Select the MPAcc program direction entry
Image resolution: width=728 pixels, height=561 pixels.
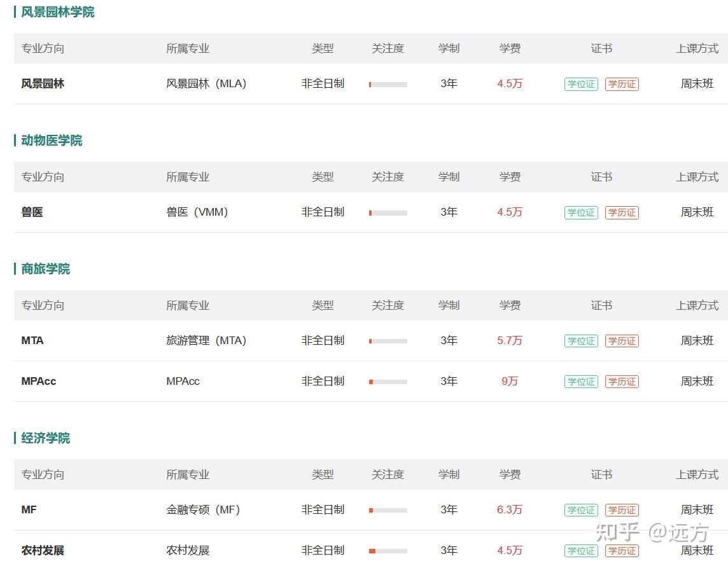pyautogui.click(x=39, y=382)
